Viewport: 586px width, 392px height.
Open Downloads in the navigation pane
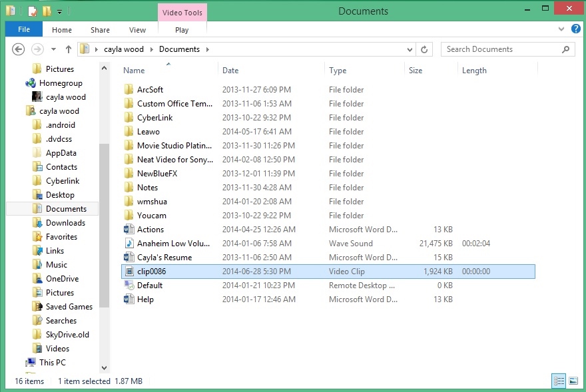[65, 223]
